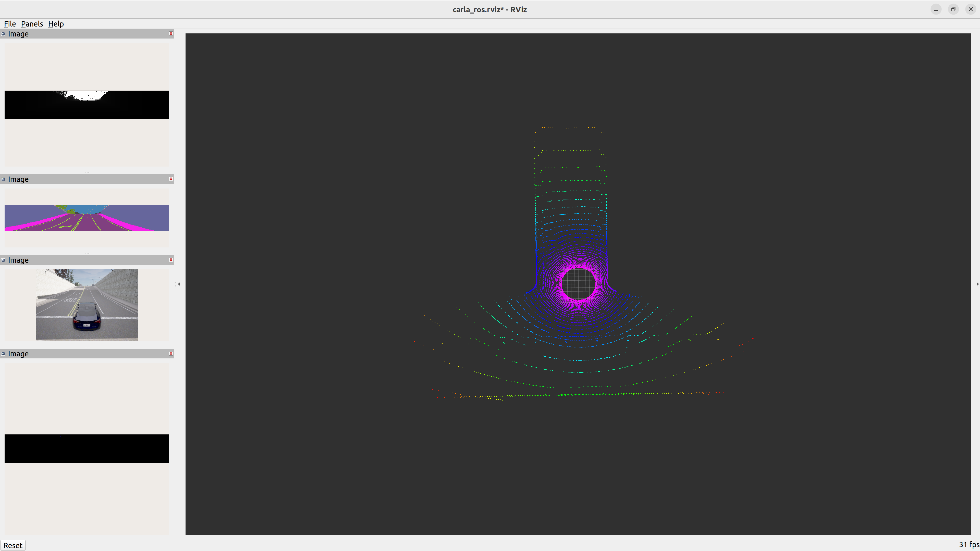This screenshot has height=551, width=980.
Task: Click the car rear-view camera image
Action: [87, 305]
